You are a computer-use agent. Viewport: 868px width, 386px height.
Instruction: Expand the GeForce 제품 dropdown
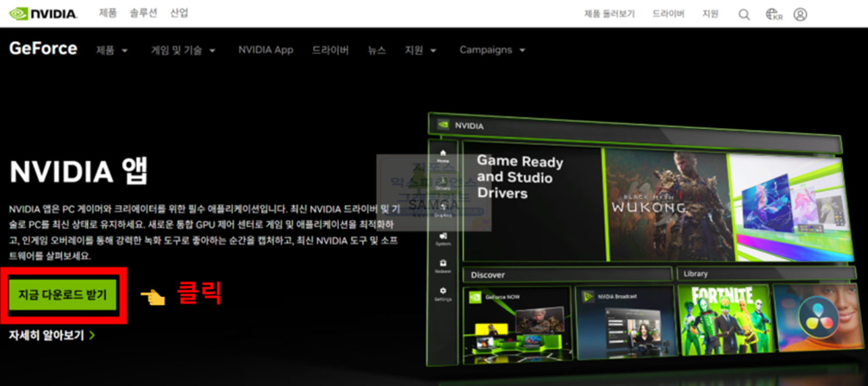tap(112, 50)
